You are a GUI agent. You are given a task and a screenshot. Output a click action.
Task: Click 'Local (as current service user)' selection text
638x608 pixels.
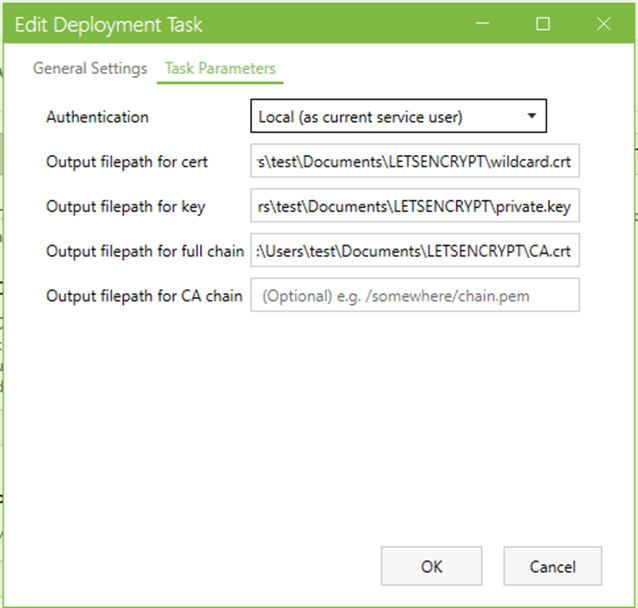(x=360, y=117)
